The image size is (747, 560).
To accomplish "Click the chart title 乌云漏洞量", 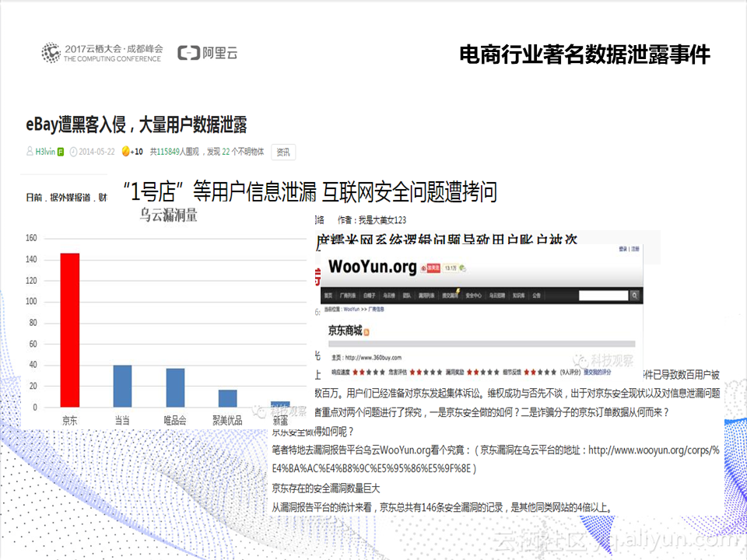I will click(x=168, y=215).
